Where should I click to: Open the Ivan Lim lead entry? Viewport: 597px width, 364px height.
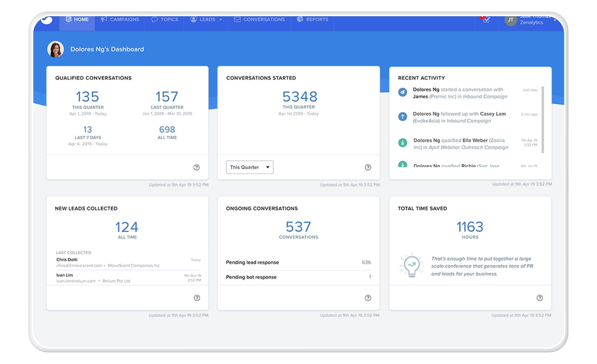(128, 278)
